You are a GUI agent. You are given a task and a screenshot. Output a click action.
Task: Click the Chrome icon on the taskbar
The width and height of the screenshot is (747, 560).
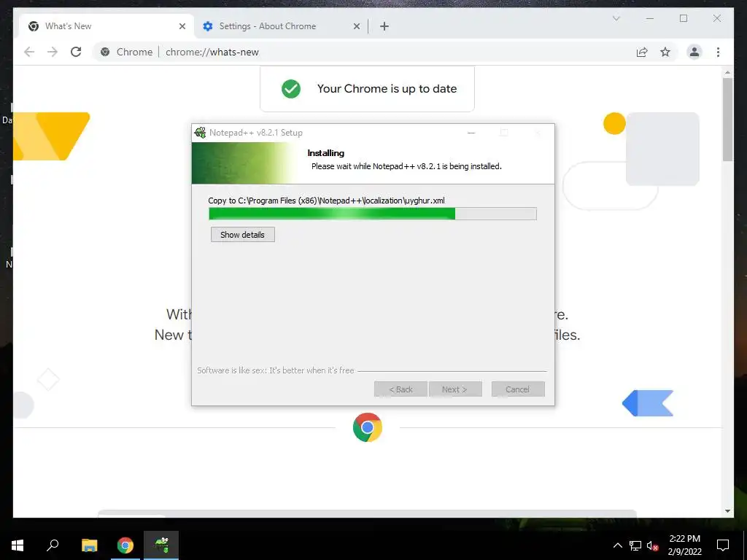pos(125,545)
